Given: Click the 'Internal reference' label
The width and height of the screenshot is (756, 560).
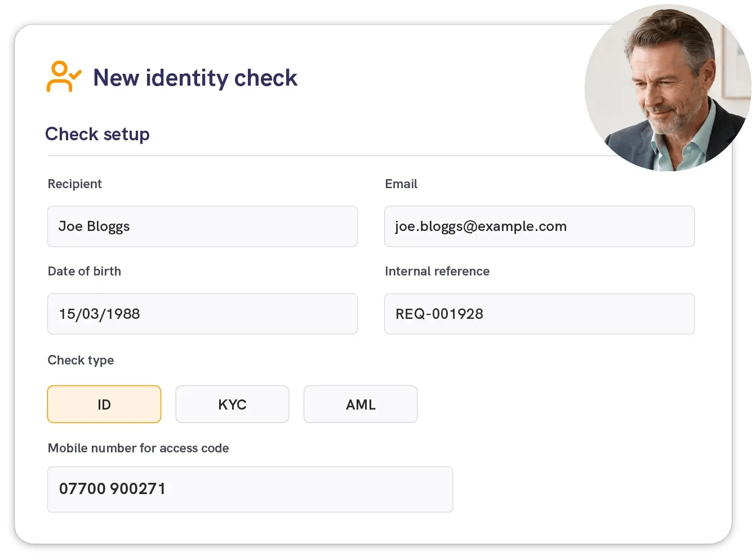Looking at the screenshot, I should (437, 271).
